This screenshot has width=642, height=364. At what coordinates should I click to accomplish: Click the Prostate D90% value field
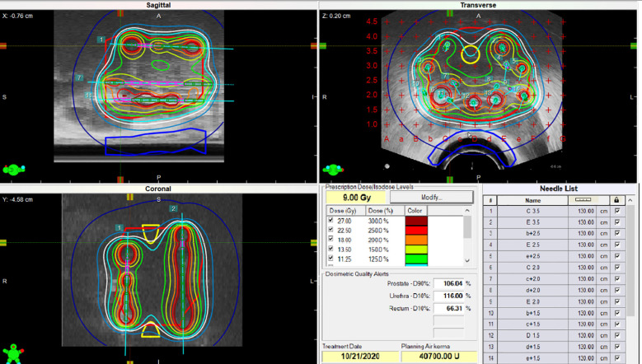tap(448, 283)
